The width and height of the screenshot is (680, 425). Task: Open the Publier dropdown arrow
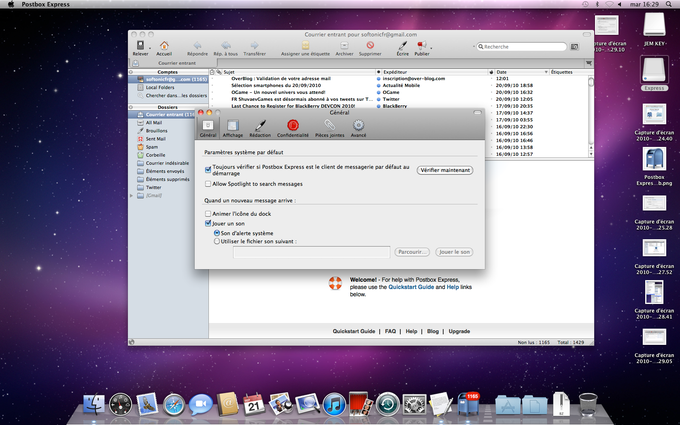[431, 48]
